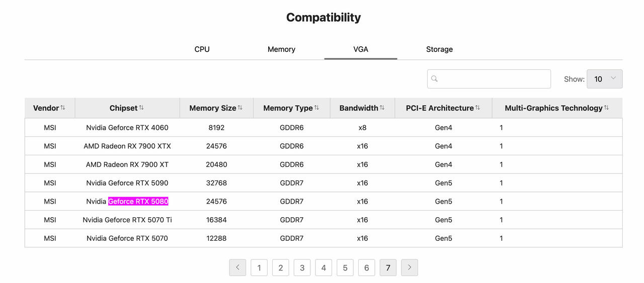This screenshot has width=644, height=283.
Task: Sort table by Vendor column arrows
Action: click(63, 108)
